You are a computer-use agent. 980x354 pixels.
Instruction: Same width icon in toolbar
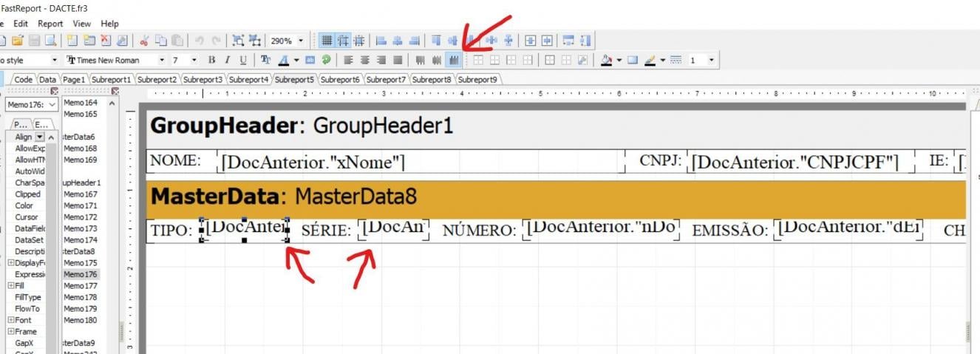pyautogui.click(x=568, y=41)
